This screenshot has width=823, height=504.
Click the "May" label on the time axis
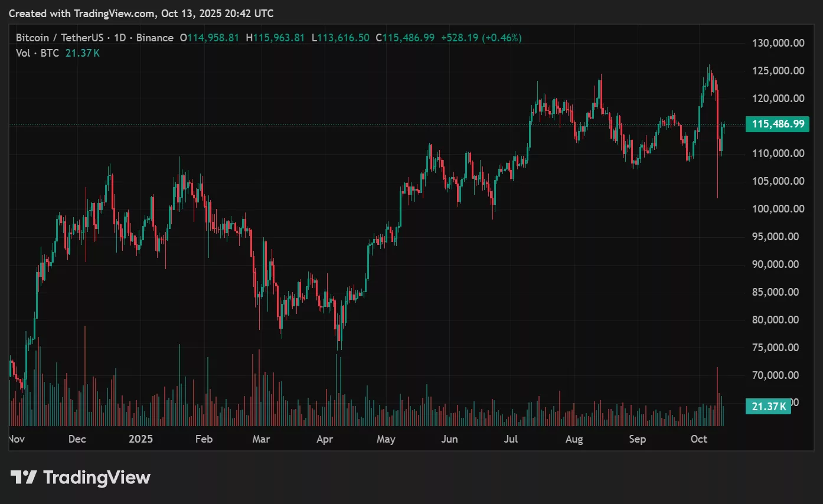(x=386, y=439)
